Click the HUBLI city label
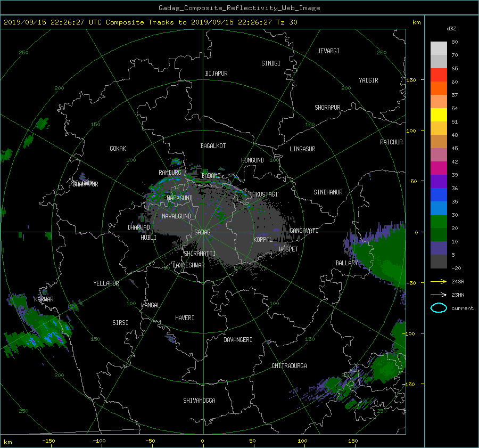Screen dimensions: 479x448 [x=148, y=238]
